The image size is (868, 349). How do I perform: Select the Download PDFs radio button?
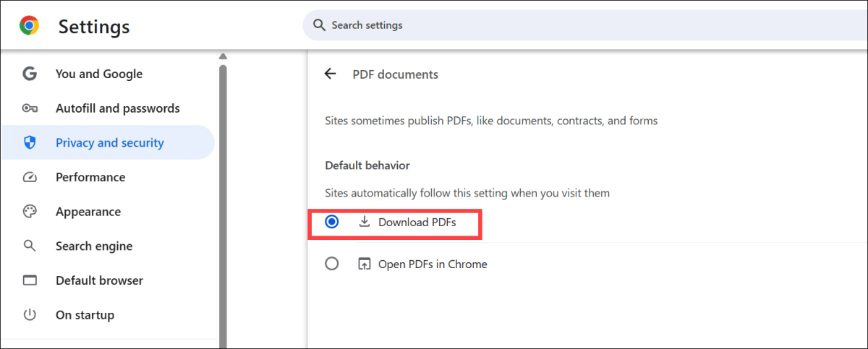[x=332, y=222]
